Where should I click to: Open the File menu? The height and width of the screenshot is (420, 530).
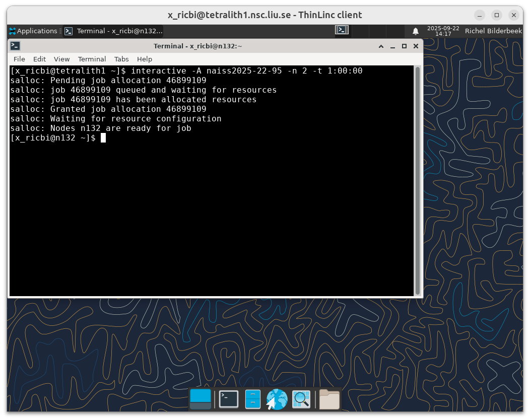pyautogui.click(x=19, y=59)
